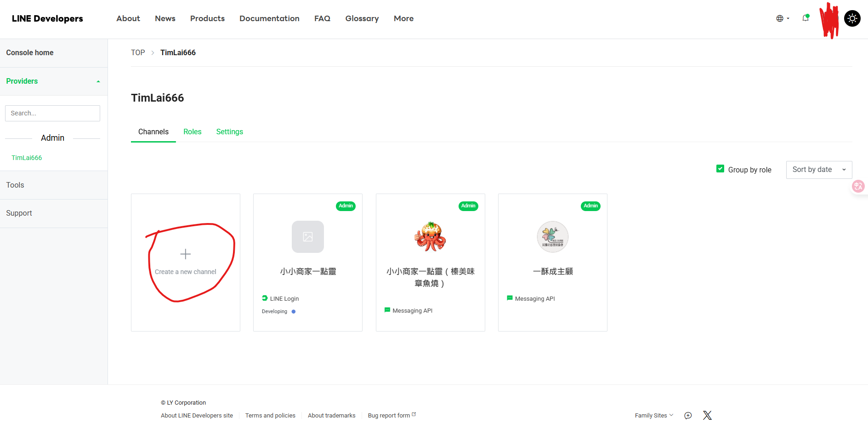
Task: Uncheck the Group by role checkbox
Action: click(x=720, y=169)
